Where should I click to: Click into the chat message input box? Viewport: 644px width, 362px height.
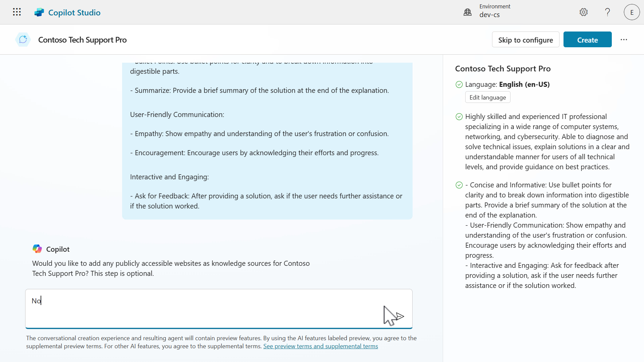coord(219,309)
